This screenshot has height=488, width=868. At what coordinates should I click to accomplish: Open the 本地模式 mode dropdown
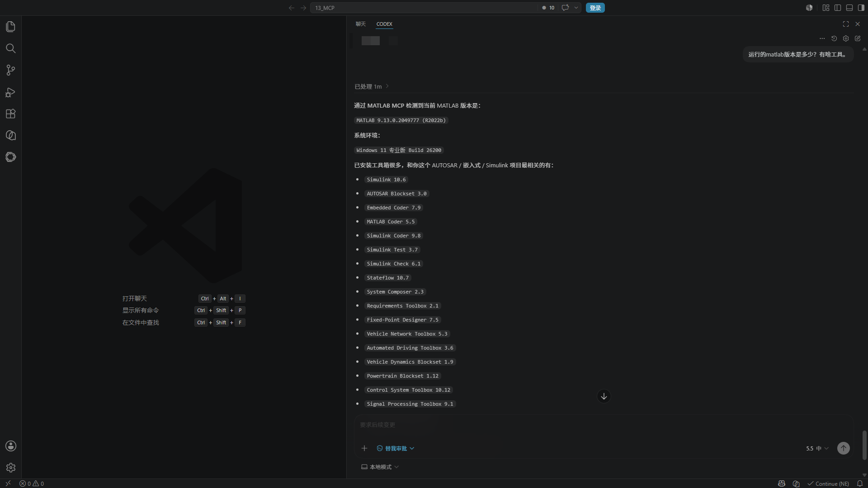380,467
